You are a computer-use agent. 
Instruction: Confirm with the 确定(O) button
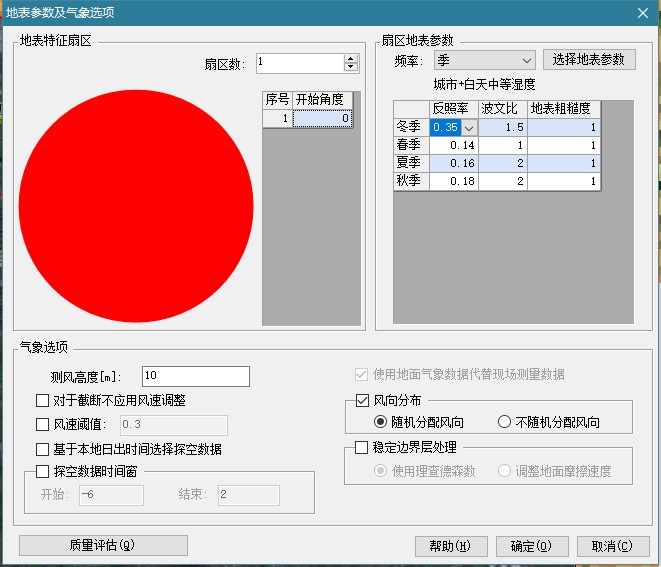(530, 545)
